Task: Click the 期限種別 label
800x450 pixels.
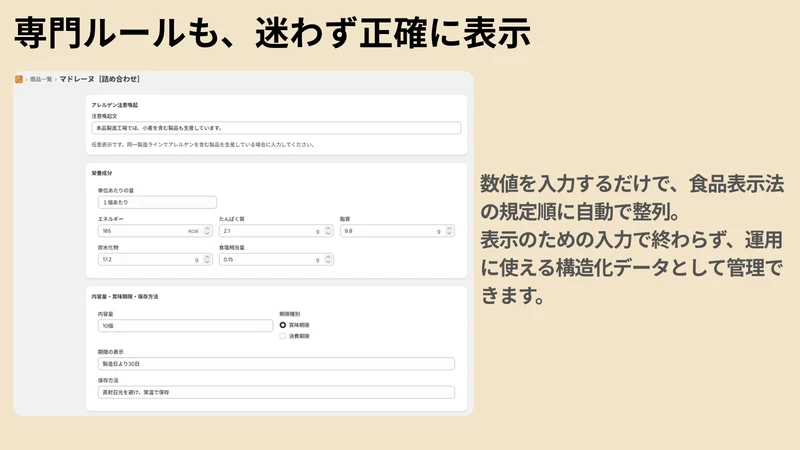Action: 290,314
